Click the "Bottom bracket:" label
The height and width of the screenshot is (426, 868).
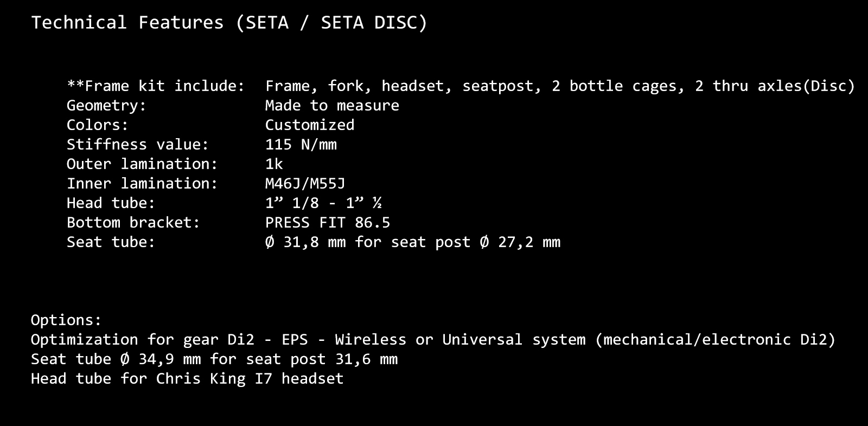(133, 223)
